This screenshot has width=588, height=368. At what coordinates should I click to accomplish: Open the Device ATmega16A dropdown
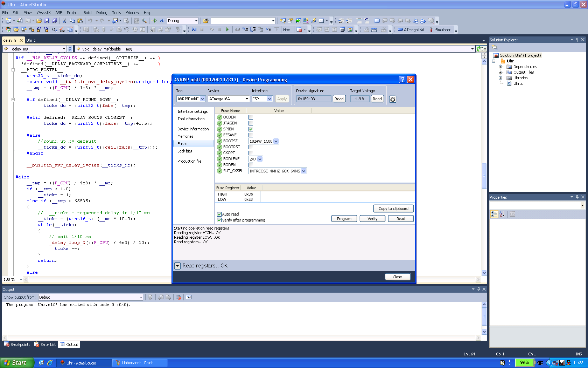click(247, 99)
